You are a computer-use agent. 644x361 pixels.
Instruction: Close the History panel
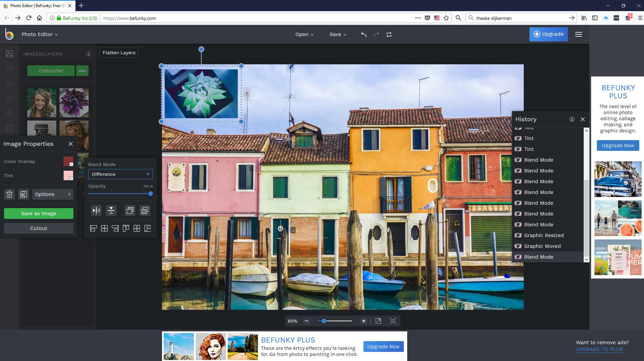pos(583,119)
